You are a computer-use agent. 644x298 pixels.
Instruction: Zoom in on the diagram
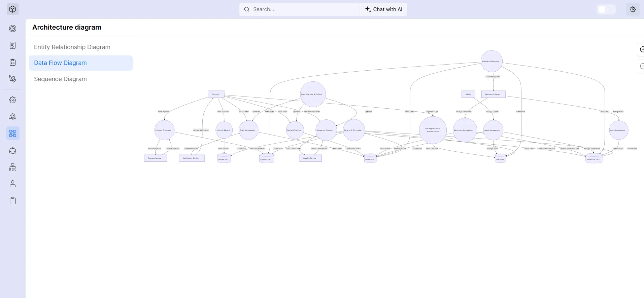pyautogui.click(x=641, y=49)
